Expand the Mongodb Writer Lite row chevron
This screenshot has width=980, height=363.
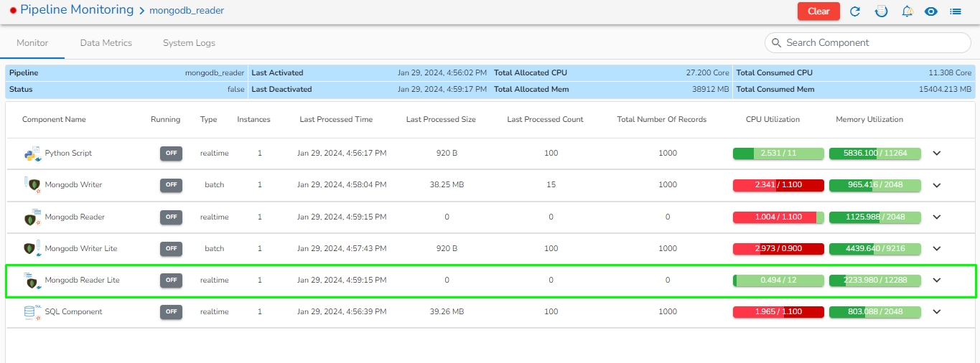[936, 248]
